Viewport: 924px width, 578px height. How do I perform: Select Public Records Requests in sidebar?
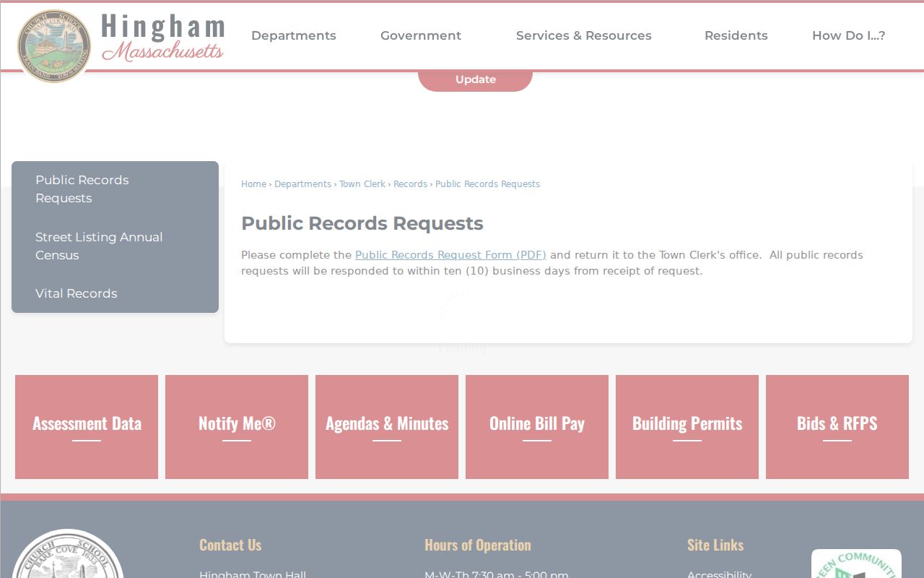pyautogui.click(x=115, y=189)
